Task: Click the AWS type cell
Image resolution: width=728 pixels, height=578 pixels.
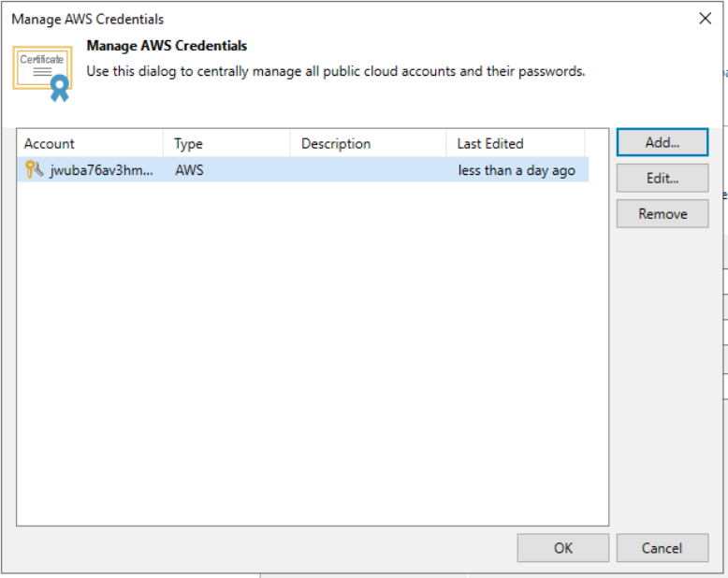Action: click(189, 170)
